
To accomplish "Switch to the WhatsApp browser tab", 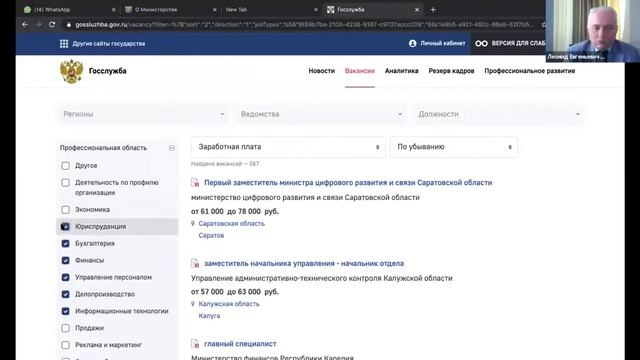I will point(68,9).
